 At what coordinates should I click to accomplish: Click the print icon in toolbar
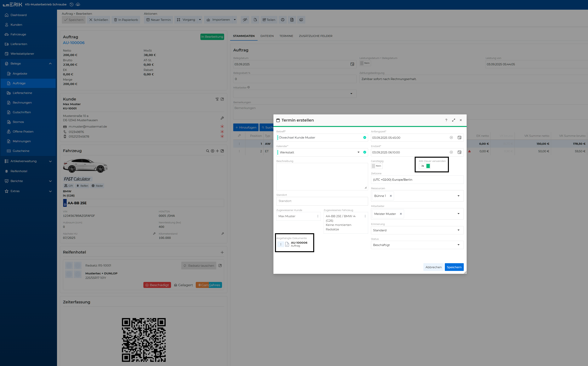coord(283,20)
